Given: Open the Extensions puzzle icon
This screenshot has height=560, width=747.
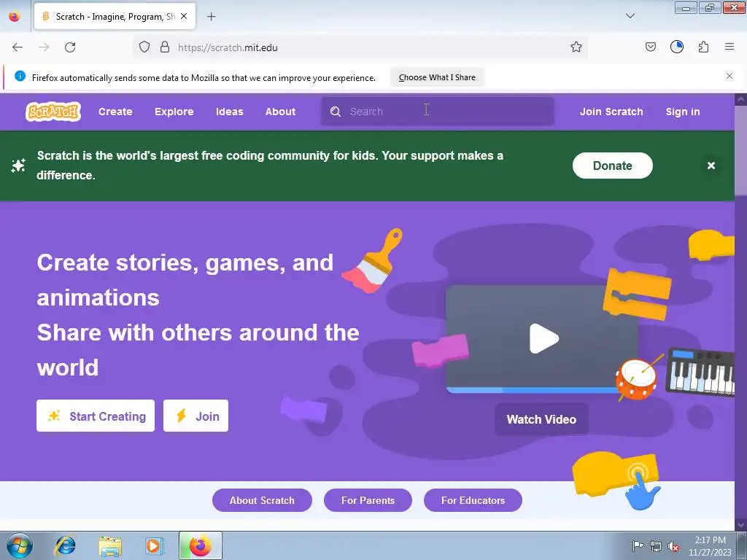Looking at the screenshot, I should [x=703, y=47].
